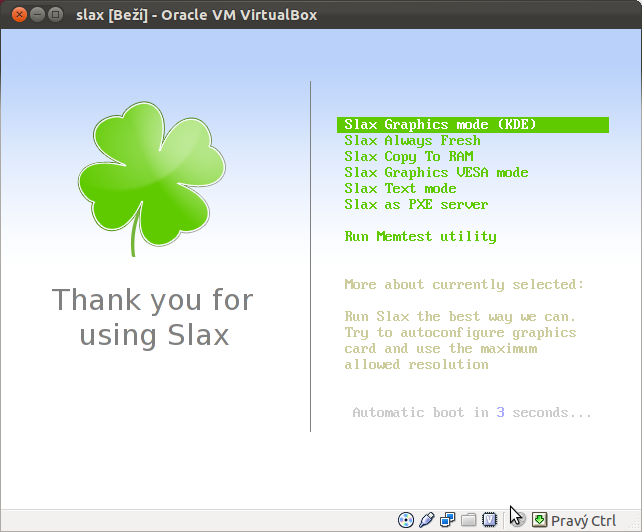Select Slax Always Fresh boot entry
This screenshot has height=532, width=642.
point(412,140)
